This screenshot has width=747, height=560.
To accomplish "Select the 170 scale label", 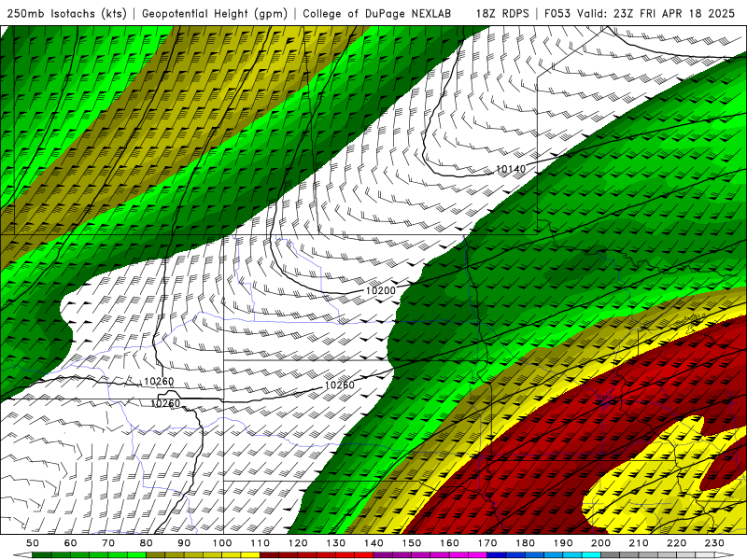I will point(487,543).
